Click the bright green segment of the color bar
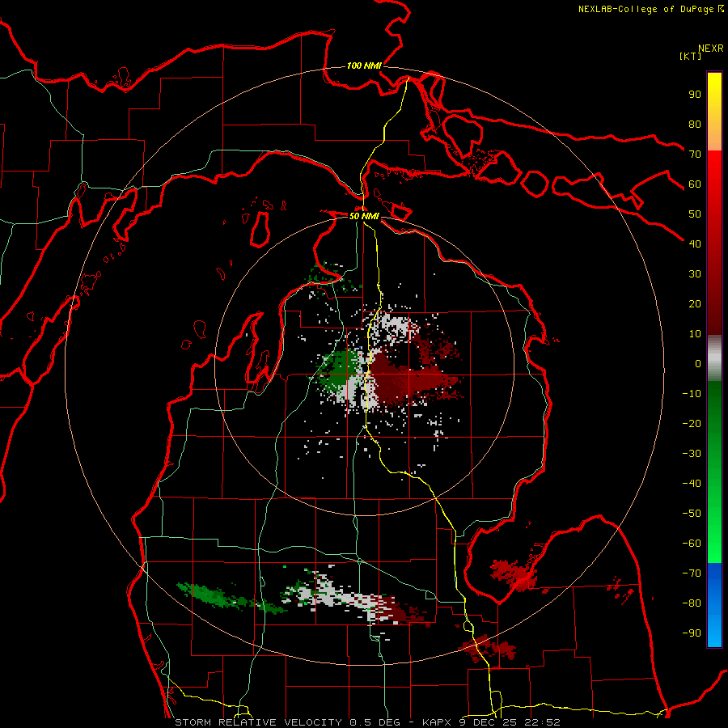Screen dimensions: 728x728 (x=714, y=472)
